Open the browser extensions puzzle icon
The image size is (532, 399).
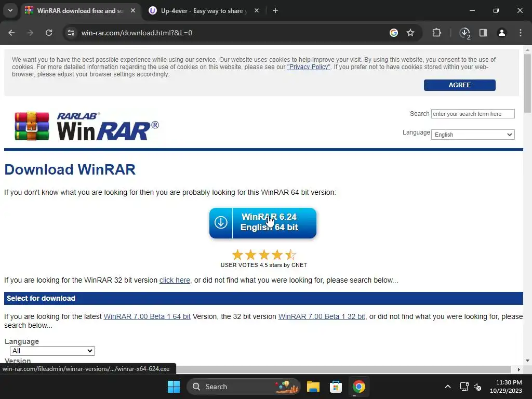pyautogui.click(x=436, y=33)
